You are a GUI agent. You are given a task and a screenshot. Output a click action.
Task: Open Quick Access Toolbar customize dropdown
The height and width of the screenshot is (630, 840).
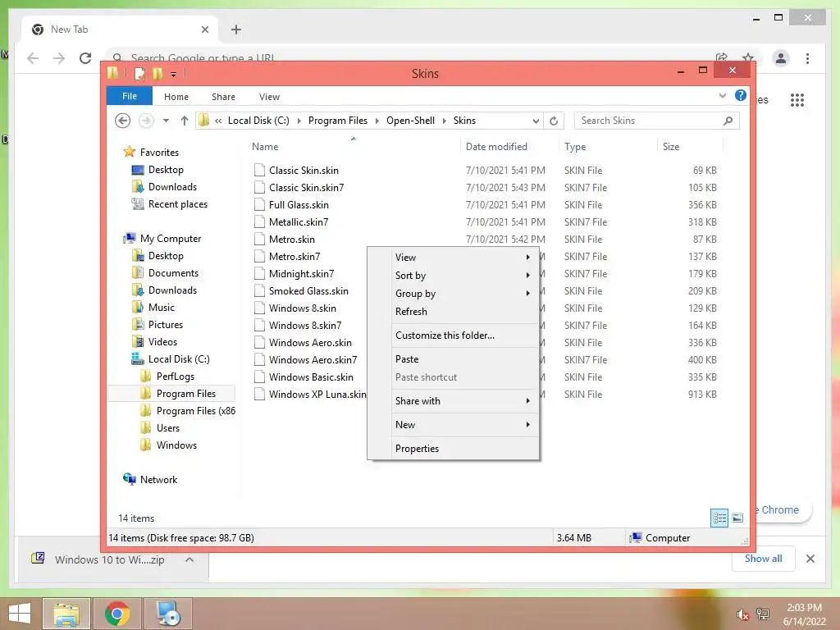(x=174, y=74)
